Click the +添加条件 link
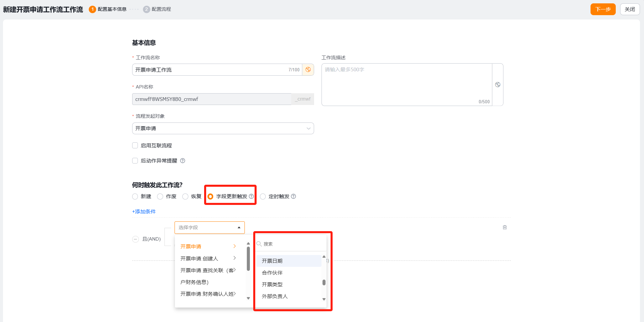This screenshot has width=644, height=322. tap(144, 212)
